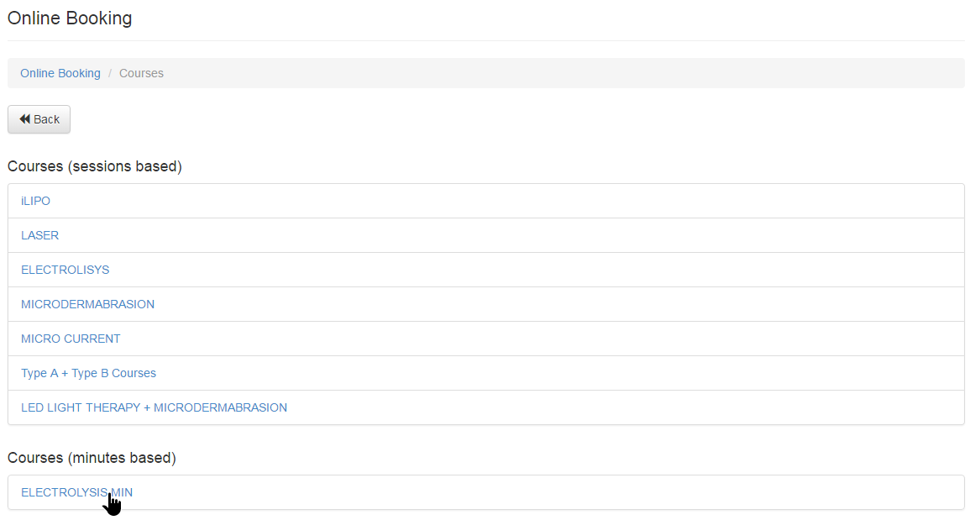Choose LED LIGHT THERAPY + MICRODERMABRASION course
This screenshot has width=980, height=520.
click(x=155, y=407)
